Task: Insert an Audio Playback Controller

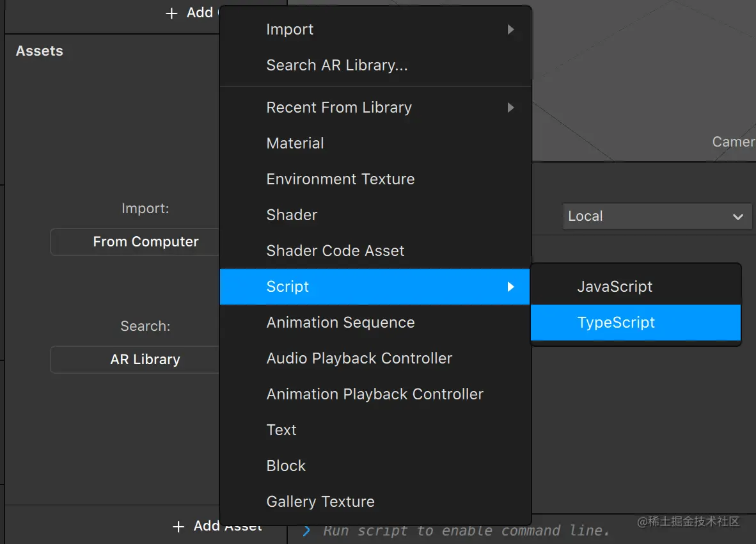Action: point(359,358)
